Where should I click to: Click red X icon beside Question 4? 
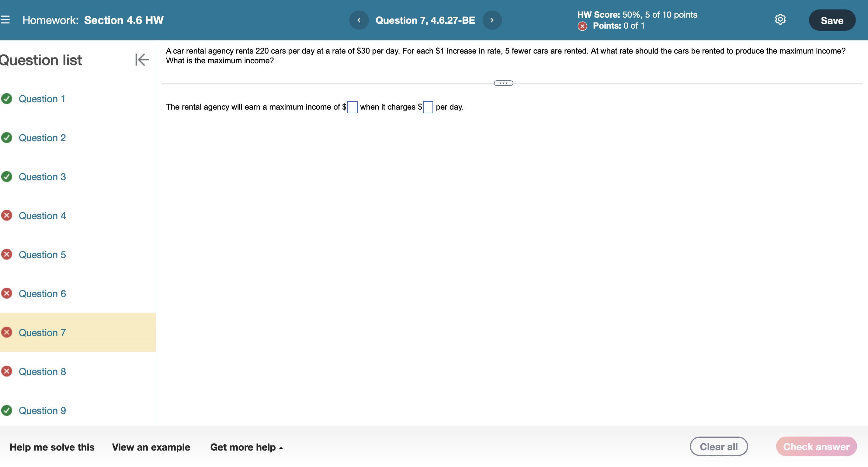tap(7, 216)
